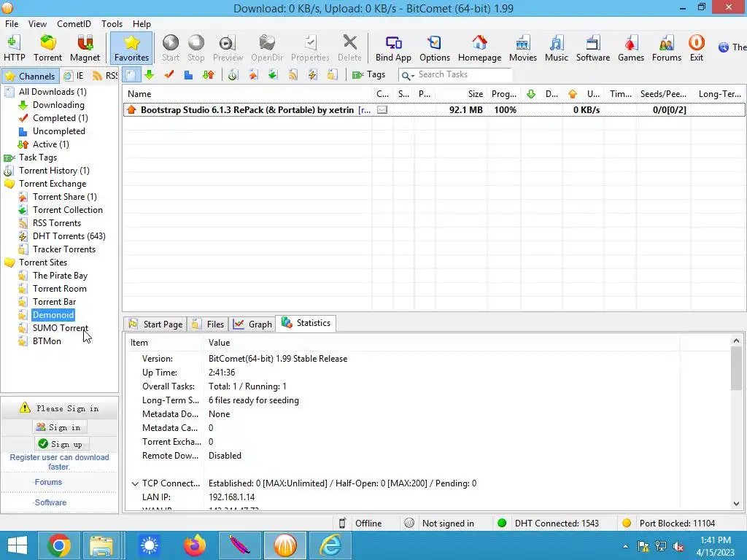Click the Music toolbar icon

click(557, 48)
